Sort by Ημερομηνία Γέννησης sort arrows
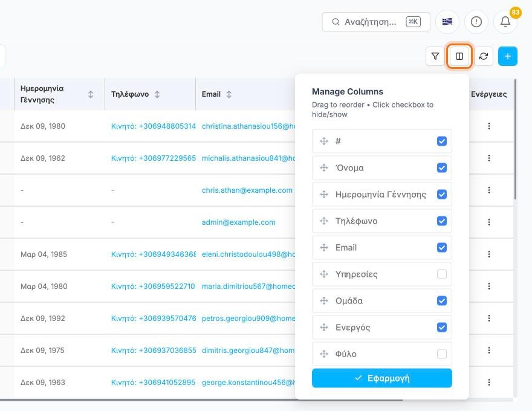 91,94
